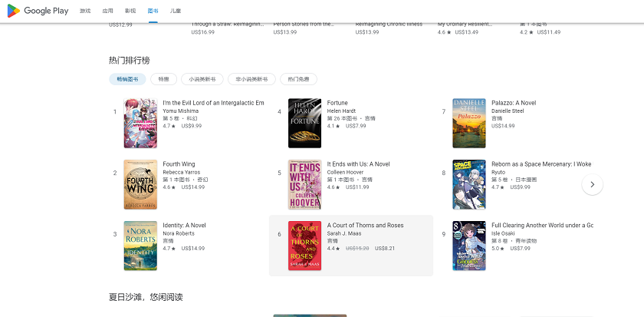Click author name Yomu Mishima

click(x=181, y=111)
